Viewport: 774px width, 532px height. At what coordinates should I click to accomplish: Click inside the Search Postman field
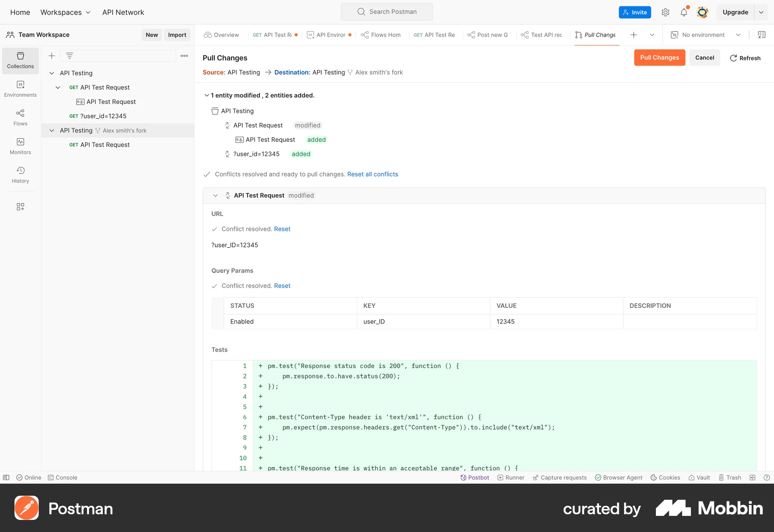(386, 12)
